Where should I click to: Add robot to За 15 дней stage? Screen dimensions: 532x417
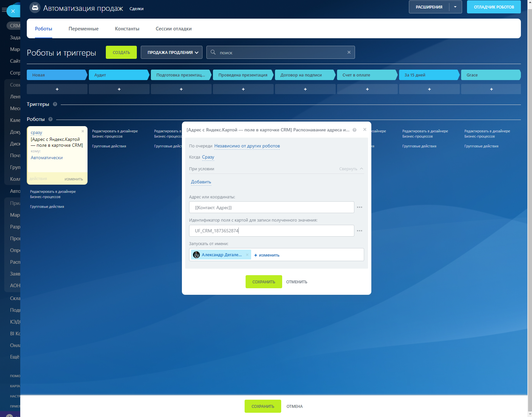(429, 89)
